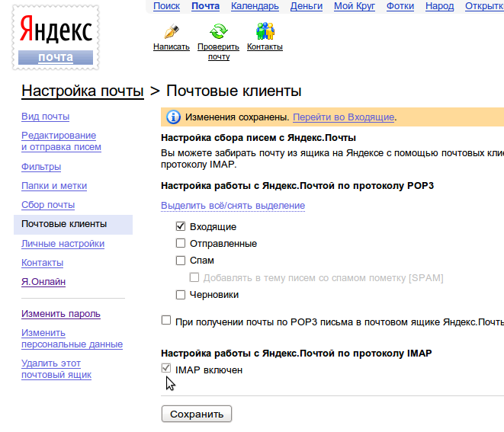The image size is (504, 432).
Task: Click the Открытки tab at the right edge
Action: [x=484, y=6]
